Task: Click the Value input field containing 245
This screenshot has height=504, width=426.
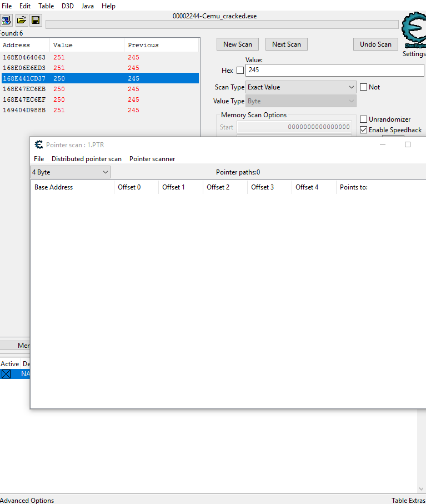Action: [x=333, y=71]
